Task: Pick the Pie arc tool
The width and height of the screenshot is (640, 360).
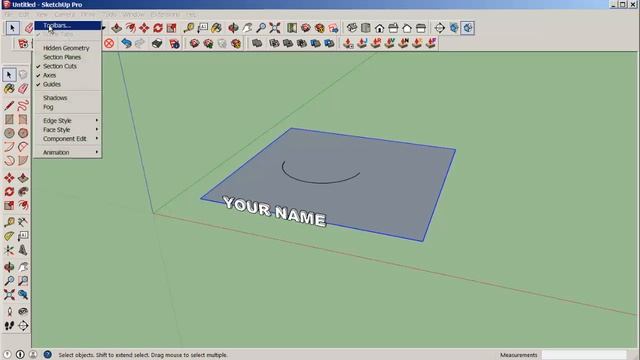Action: (23, 160)
